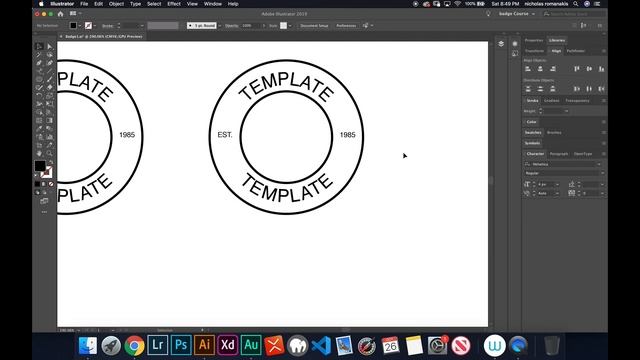Click Vertical Align Bottom icon
The image size is (640, 360).
click(x=602, y=69)
